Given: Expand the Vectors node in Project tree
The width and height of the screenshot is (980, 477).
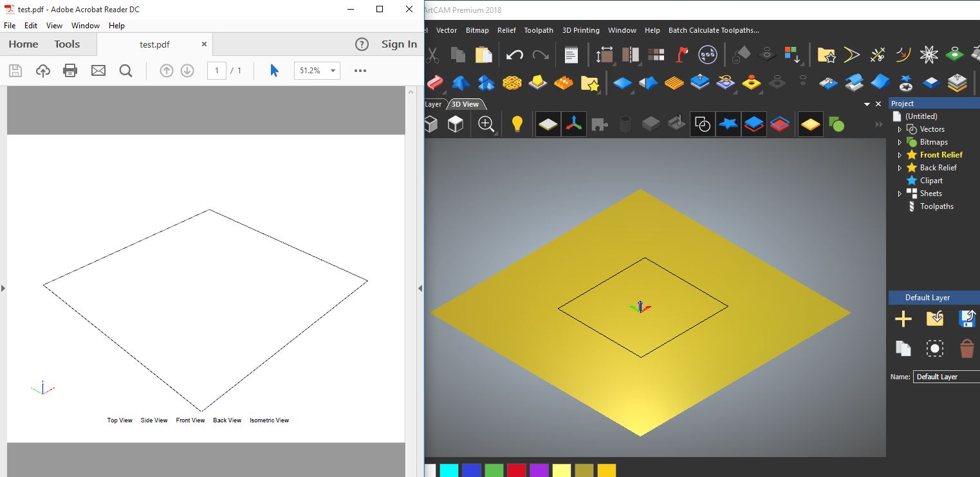Looking at the screenshot, I should click(900, 129).
